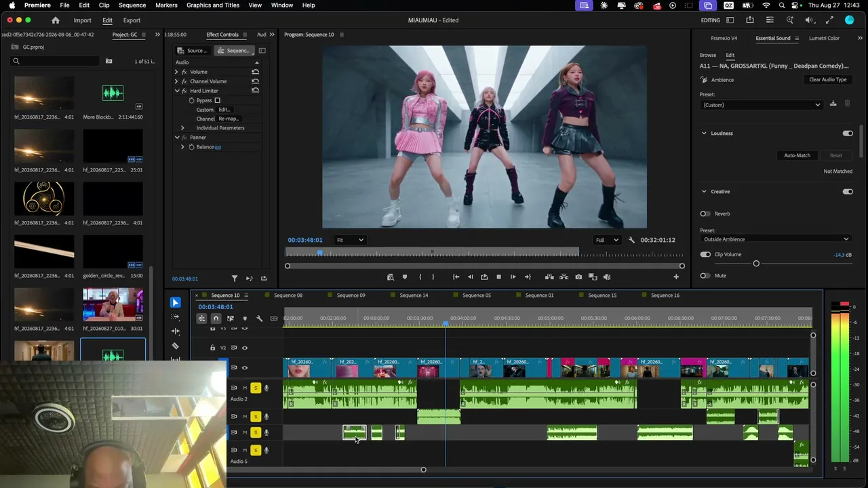
Task: Expand Individual Parameters under Hard Limiter
Action: click(182, 128)
